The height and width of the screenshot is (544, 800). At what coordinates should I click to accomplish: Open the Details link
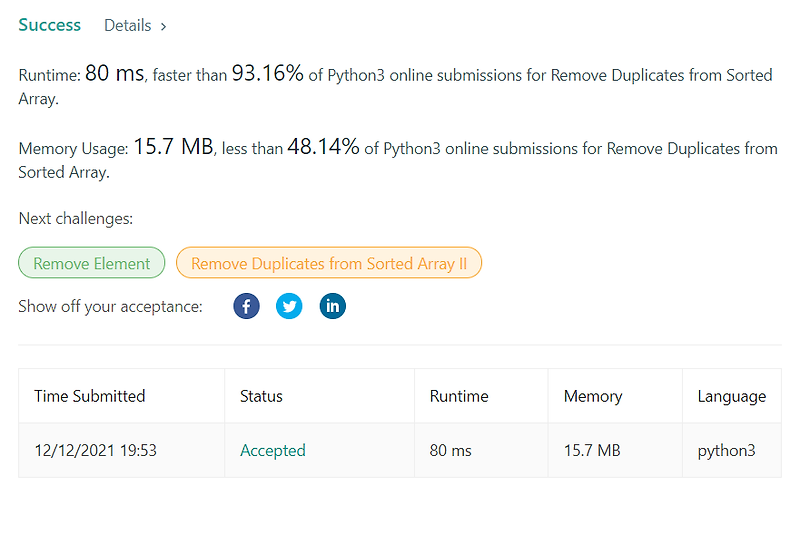coord(128,26)
